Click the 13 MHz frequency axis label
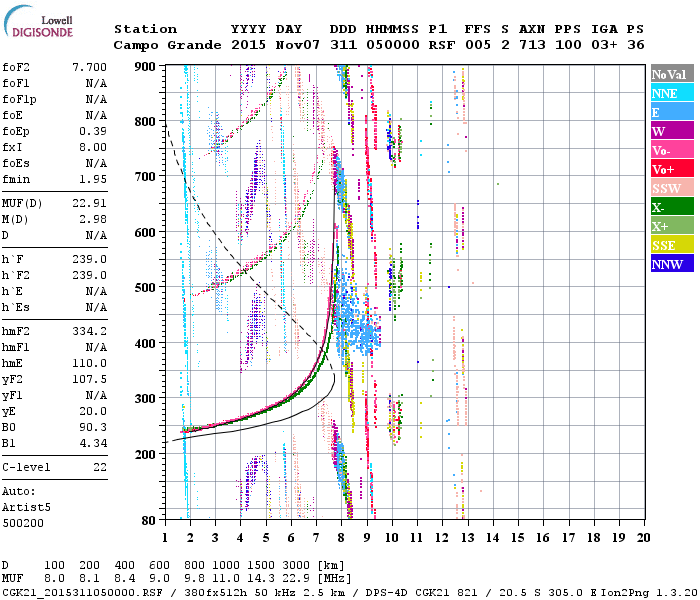This screenshot has height=600, width=700. click(467, 538)
